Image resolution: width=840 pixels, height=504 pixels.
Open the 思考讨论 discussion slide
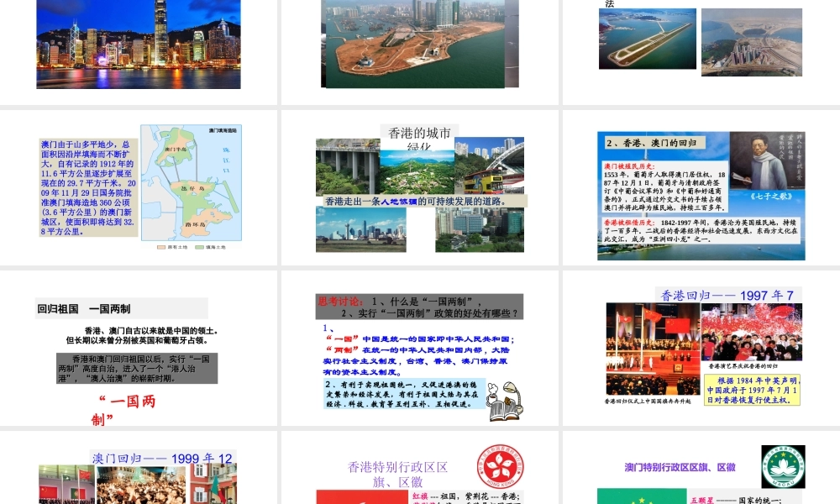419,348
